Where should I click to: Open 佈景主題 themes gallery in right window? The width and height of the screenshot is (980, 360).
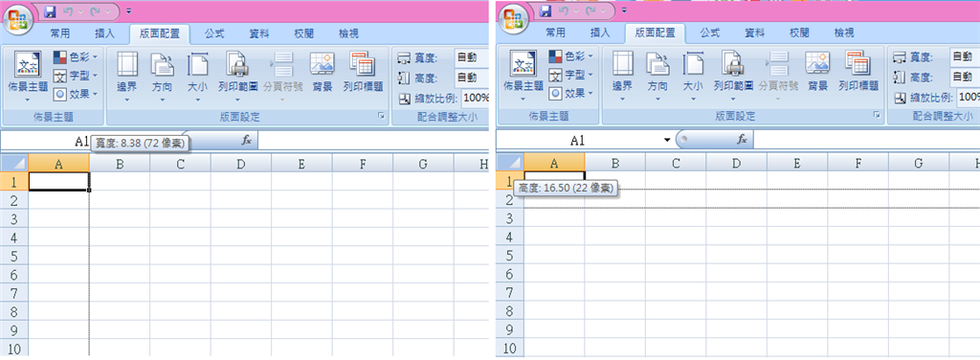pos(523,77)
